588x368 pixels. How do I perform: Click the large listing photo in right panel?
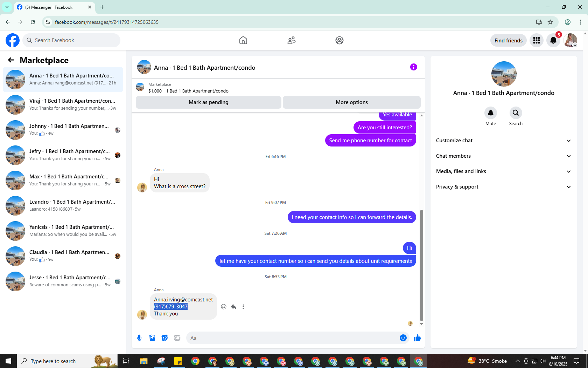(x=504, y=74)
